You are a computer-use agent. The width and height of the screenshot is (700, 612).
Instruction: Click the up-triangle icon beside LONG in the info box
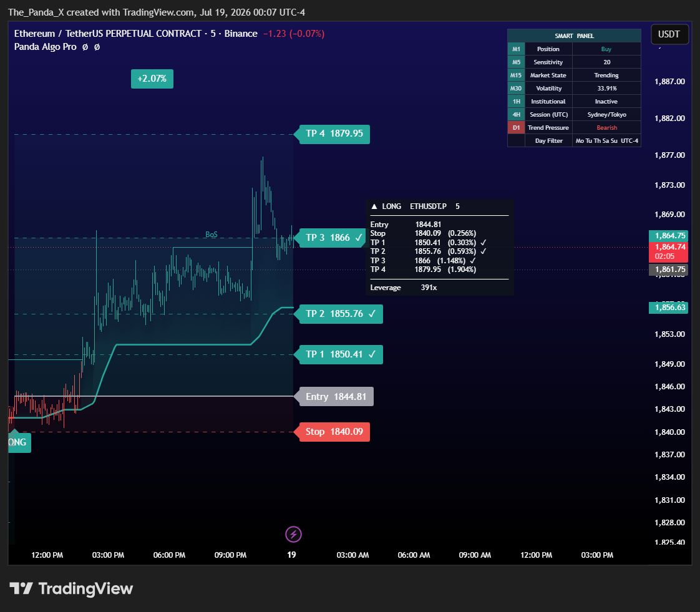coord(374,206)
